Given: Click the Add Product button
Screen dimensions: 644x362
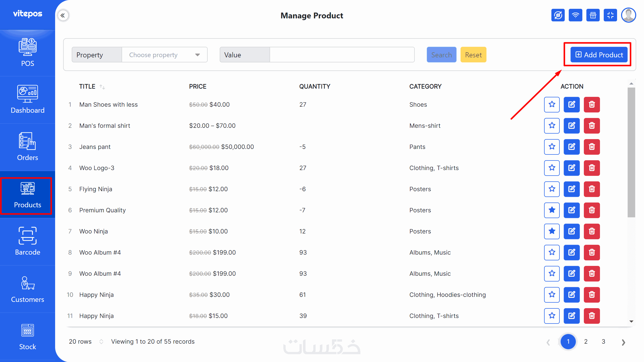Looking at the screenshot, I should pos(599,55).
